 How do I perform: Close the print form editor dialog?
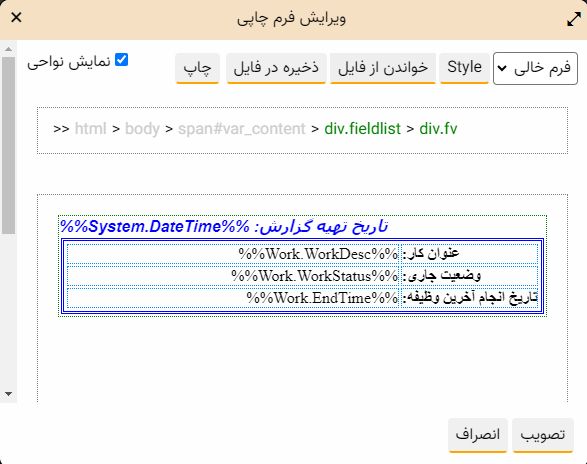pos(16,17)
